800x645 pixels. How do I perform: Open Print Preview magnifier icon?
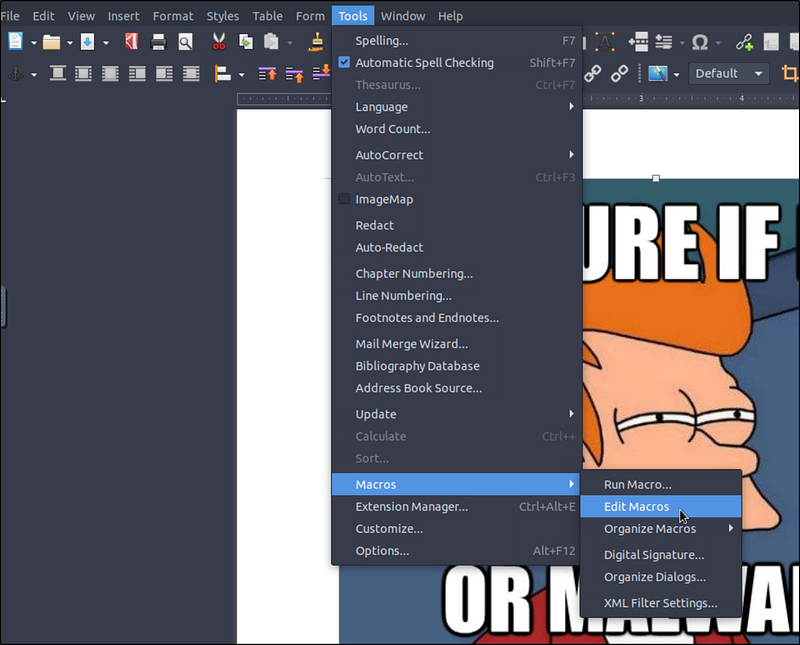(x=185, y=42)
